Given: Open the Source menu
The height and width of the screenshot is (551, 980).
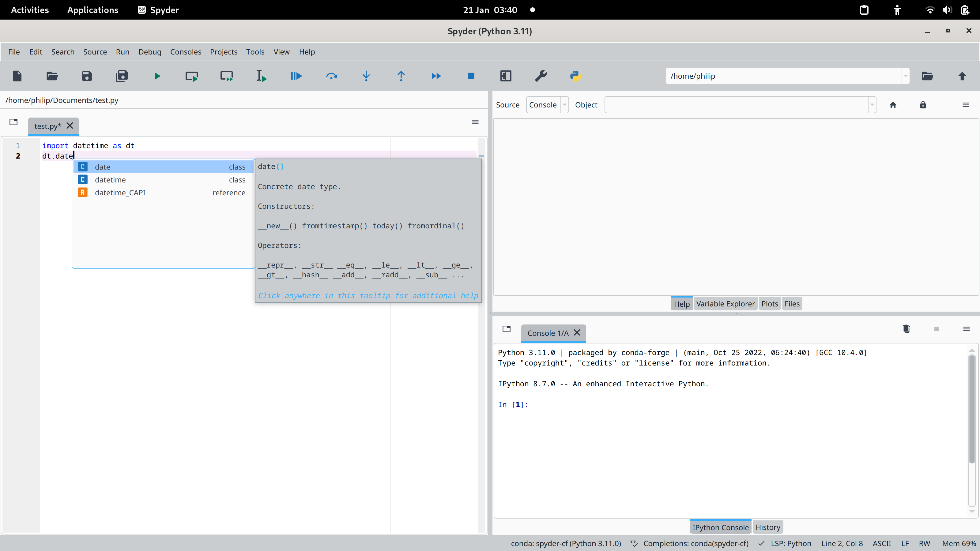Looking at the screenshot, I should (x=95, y=51).
